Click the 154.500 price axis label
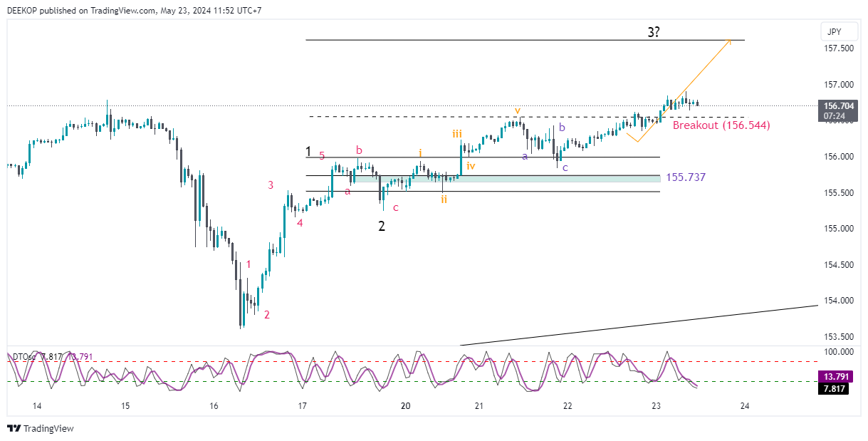The height and width of the screenshot is (441, 868). (840, 265)
